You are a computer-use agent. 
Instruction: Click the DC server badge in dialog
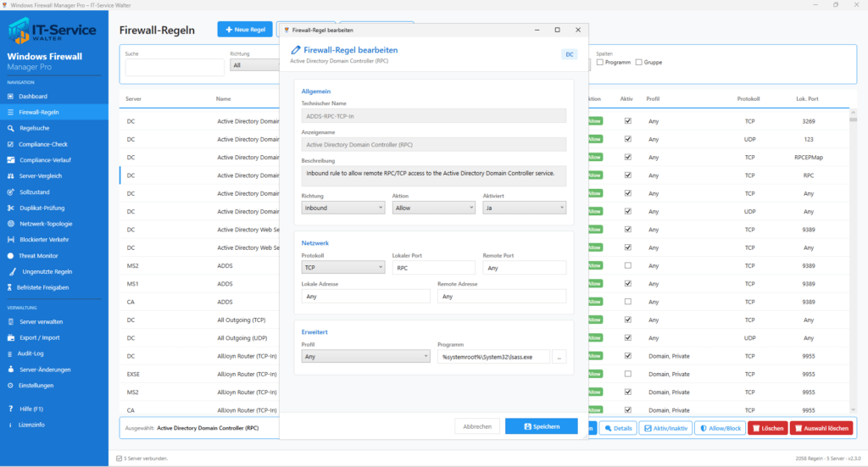569,54
